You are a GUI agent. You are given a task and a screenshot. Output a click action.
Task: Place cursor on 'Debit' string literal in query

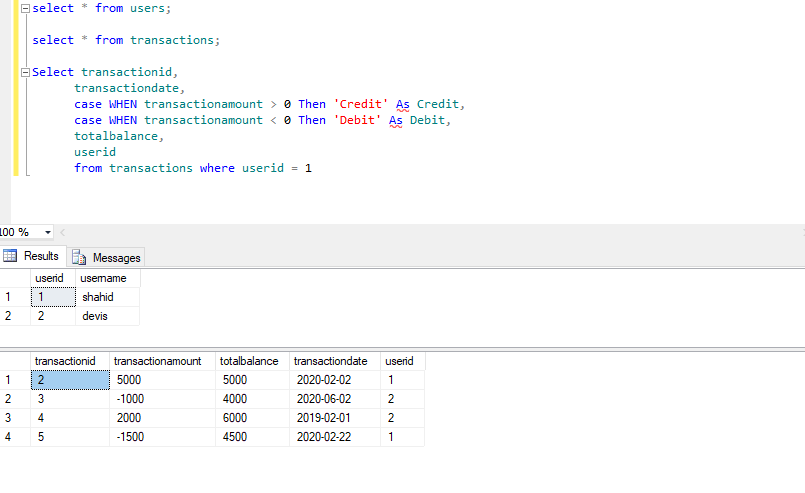tap(357, 120)
